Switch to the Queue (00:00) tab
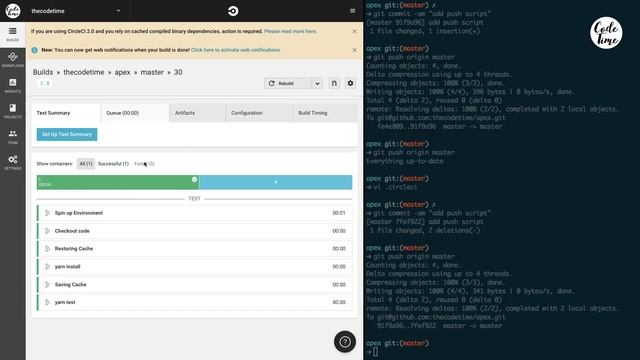The width and height of the screenshot is (640, 360). (135, 113)
